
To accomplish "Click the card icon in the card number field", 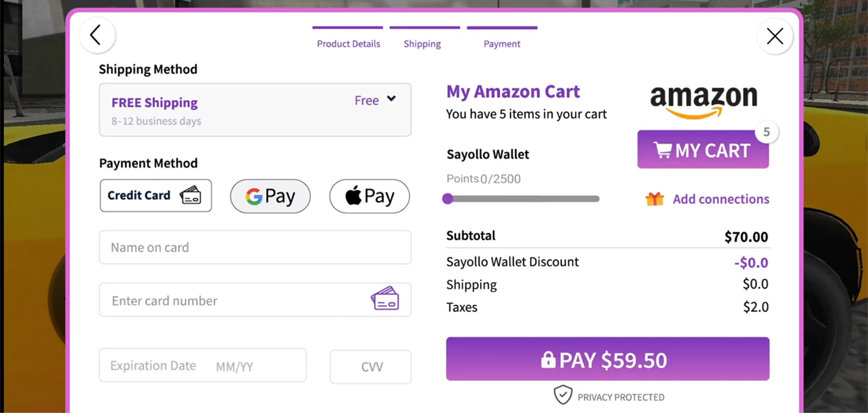I will pos(385,298).
